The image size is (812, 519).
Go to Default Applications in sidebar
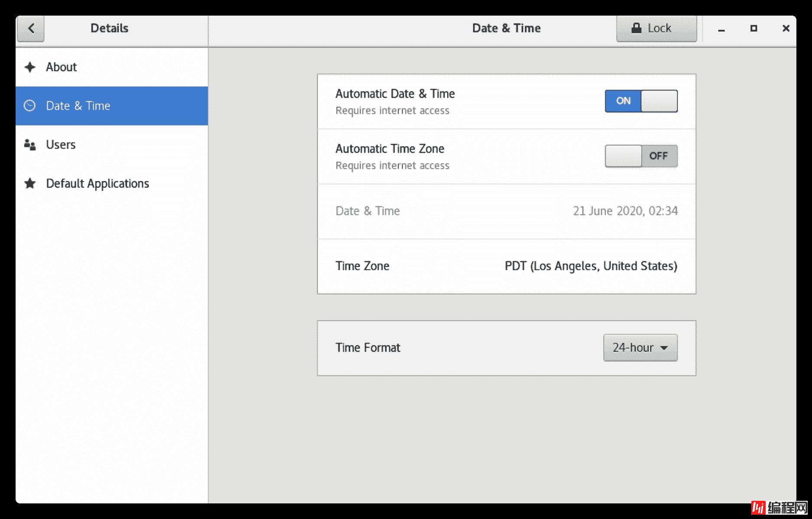(x=97, y=184)
